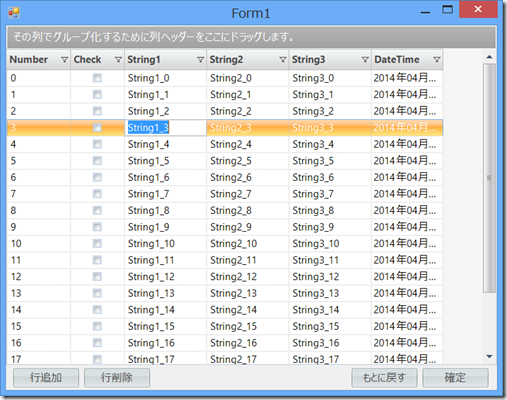Open the Check column filter icon
507x400 pixels.
(118, 60)
